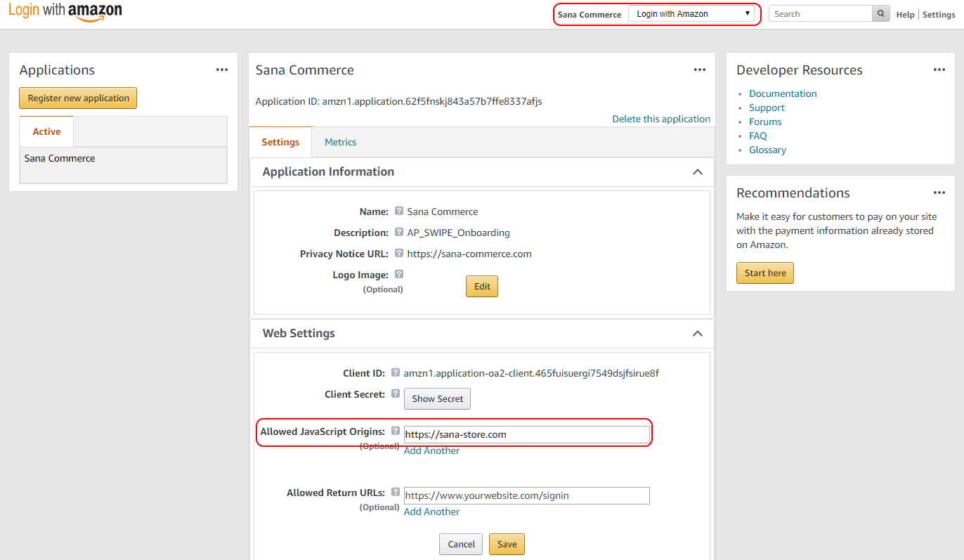Open the FAQ link
The width and height of the screenshot is (964, 560).
(x=758, y=136)
